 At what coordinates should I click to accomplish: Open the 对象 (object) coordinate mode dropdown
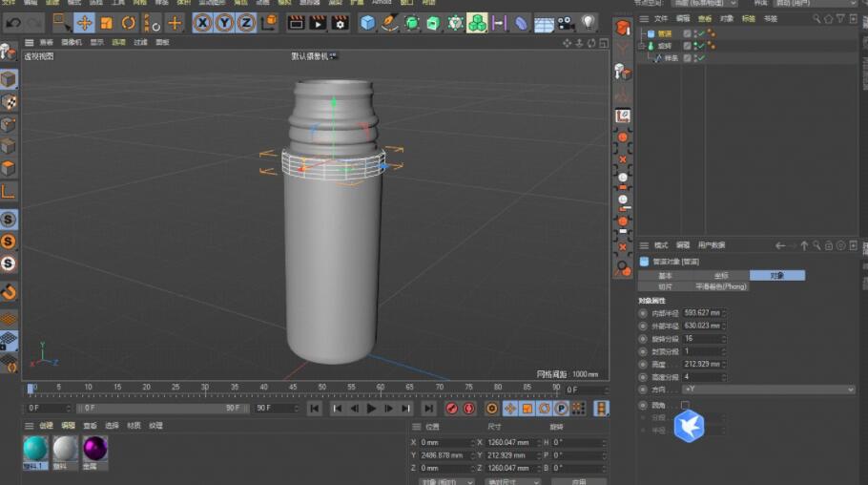coord(446,481)
